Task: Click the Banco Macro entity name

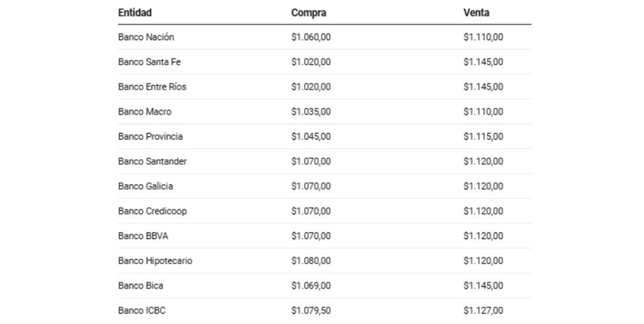Action: pos(144,112)
